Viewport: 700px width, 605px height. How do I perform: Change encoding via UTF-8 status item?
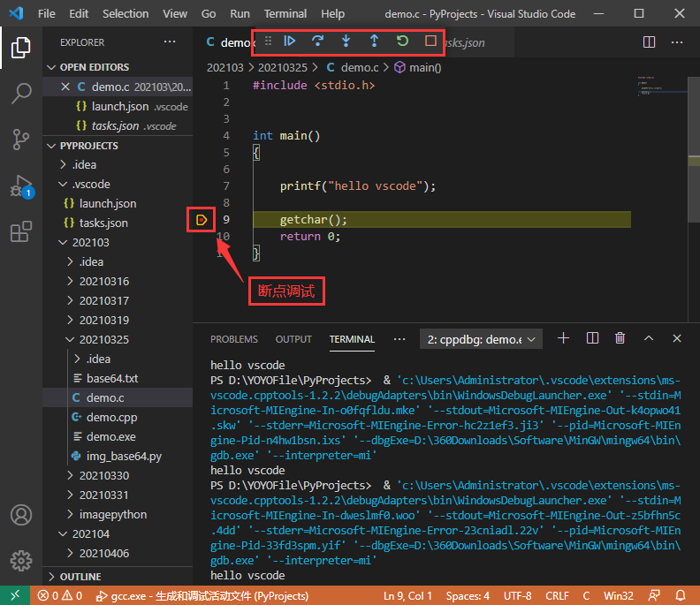pyautogui.click(x=517, y=595)
